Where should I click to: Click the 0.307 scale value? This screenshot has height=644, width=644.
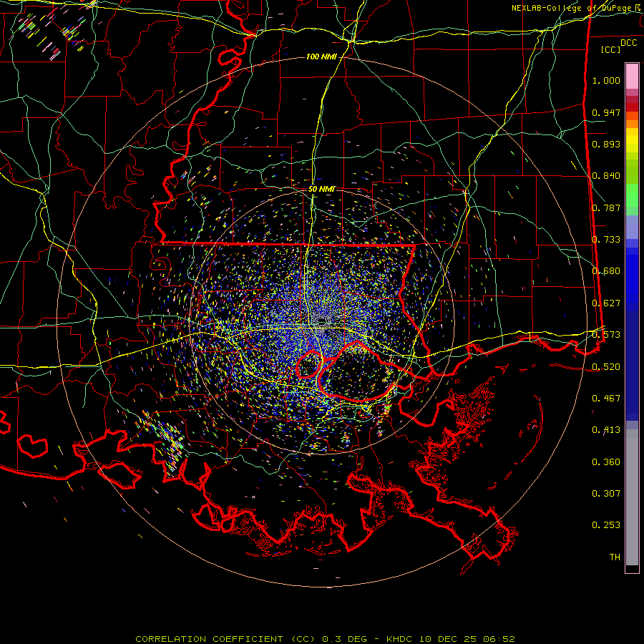[606, 494]
